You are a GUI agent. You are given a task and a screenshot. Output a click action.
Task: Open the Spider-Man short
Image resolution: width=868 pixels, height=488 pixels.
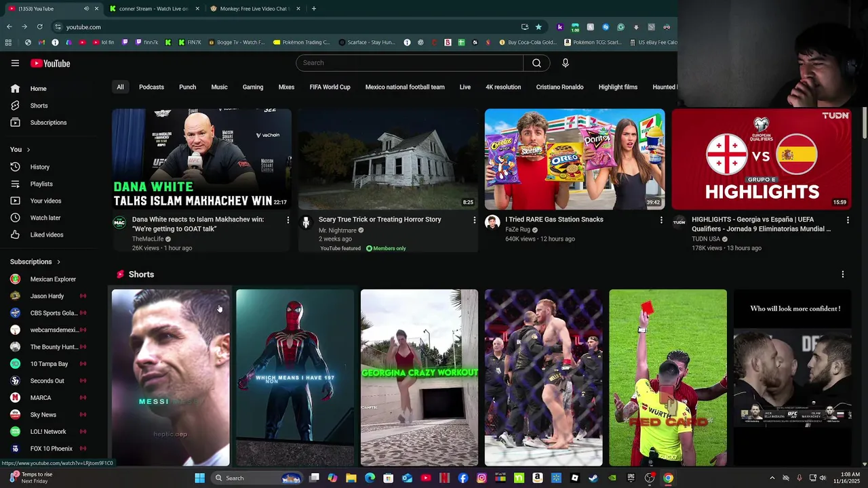[x=295, y=378]
